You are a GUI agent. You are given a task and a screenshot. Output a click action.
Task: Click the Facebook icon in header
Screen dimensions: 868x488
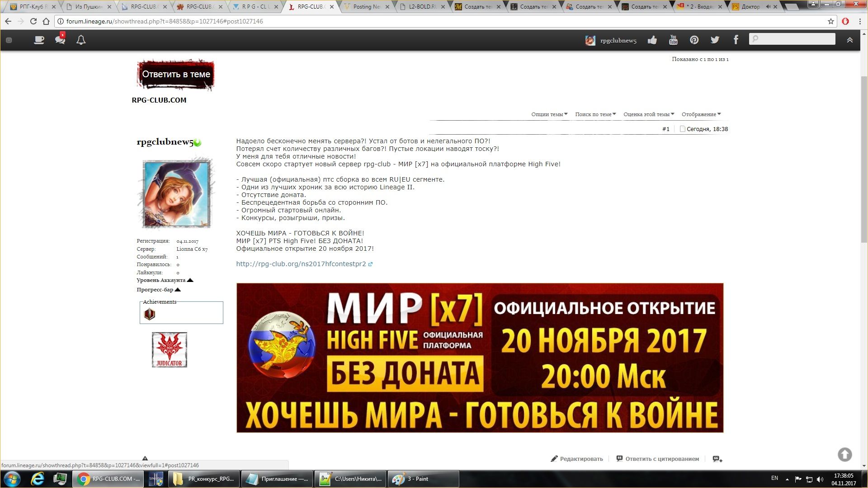click(736, 40)
